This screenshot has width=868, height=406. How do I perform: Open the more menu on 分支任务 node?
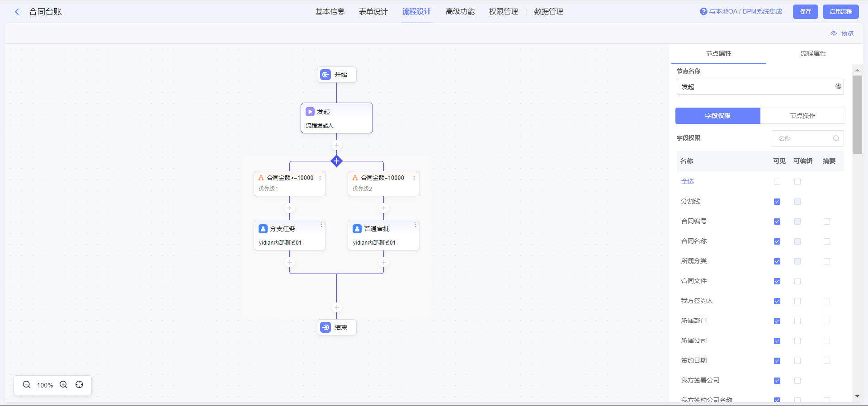click(322, 225)
